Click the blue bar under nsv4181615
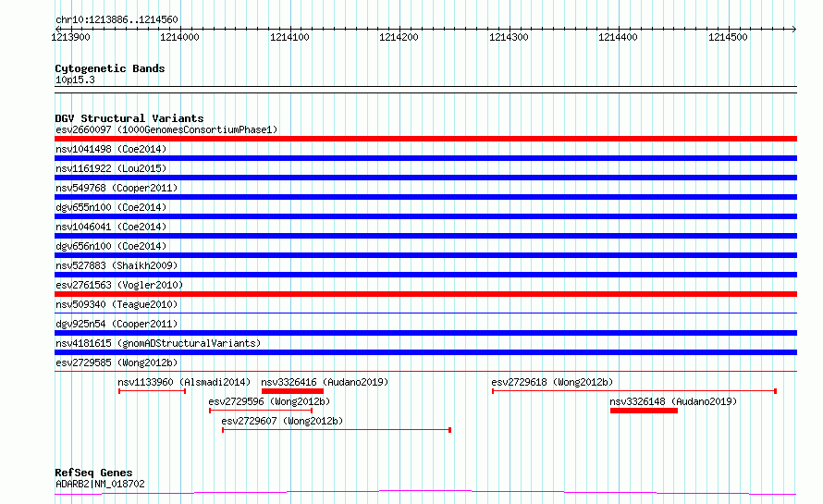This screenshot has width=823, height=504. (x=425, y=352)
